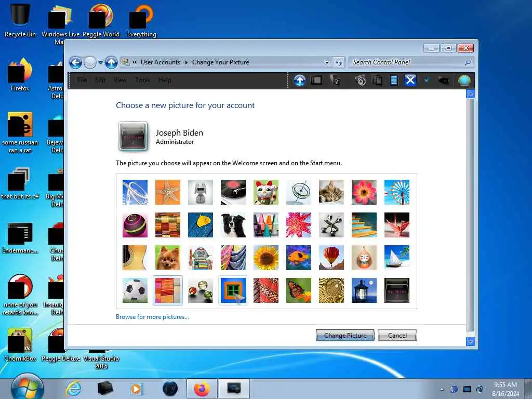This screenshot has width=532, height=399.
Task: Click the toolbar pane layout icon
Action: 316,81
